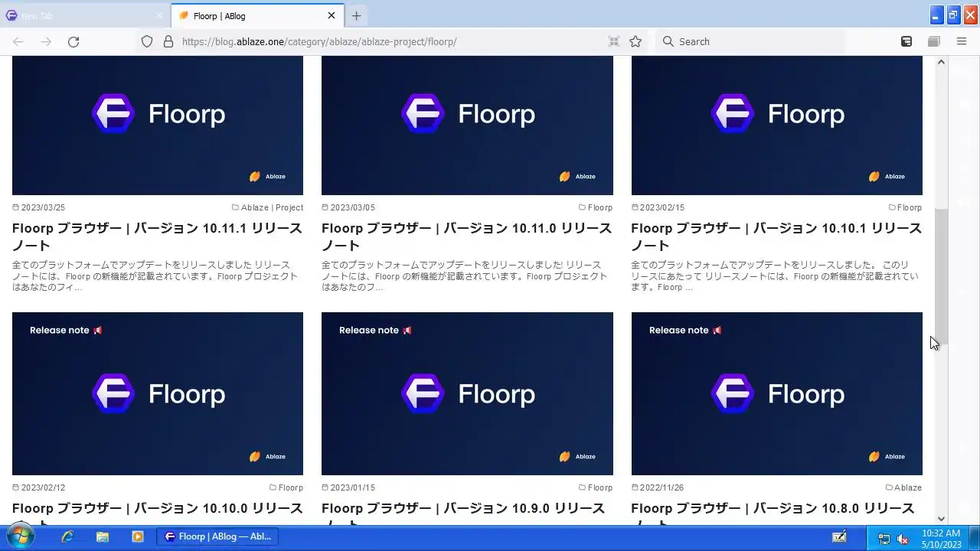
Task: Select the Floorp | ABlog tab
Action: 258,15
